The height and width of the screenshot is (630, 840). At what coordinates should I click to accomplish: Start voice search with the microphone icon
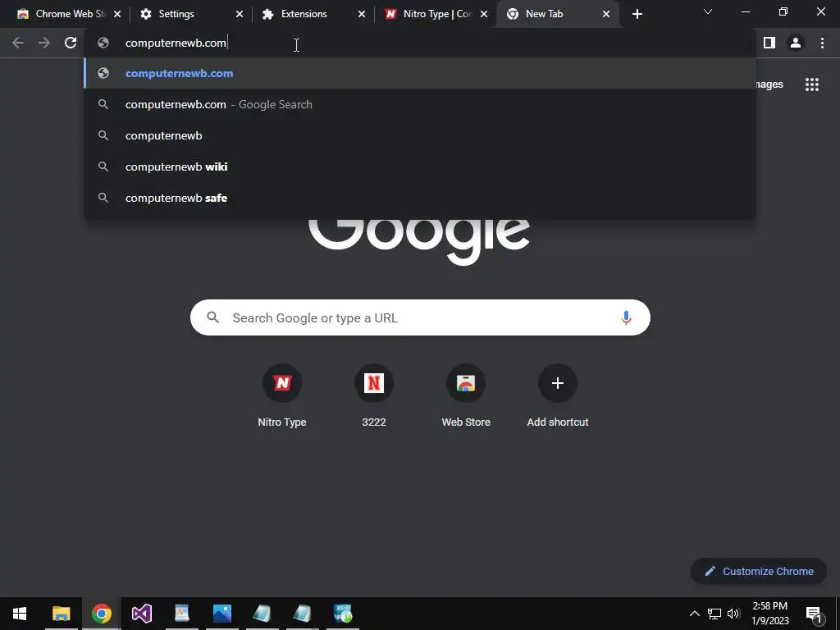coord(626,317)
